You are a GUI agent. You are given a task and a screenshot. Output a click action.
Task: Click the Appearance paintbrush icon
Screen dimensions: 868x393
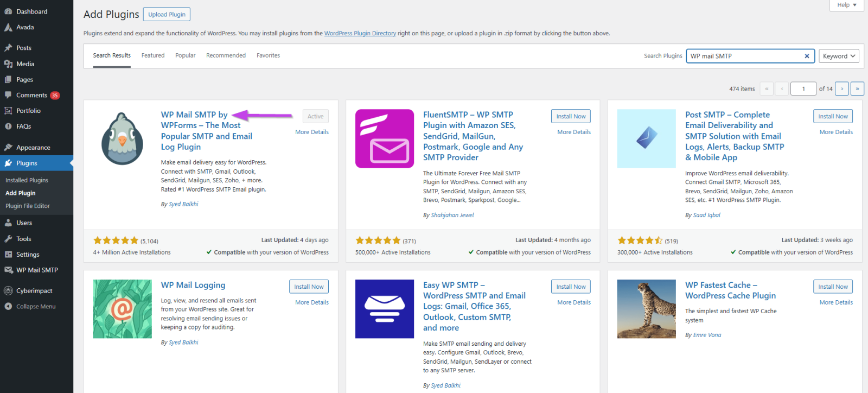[8, 148]
